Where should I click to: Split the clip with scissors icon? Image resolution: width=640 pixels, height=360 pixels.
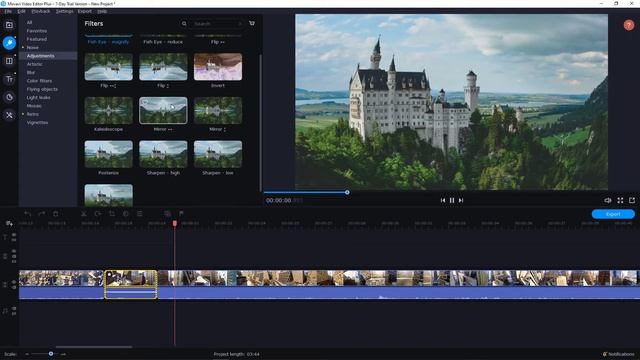[x=84, y=213]
